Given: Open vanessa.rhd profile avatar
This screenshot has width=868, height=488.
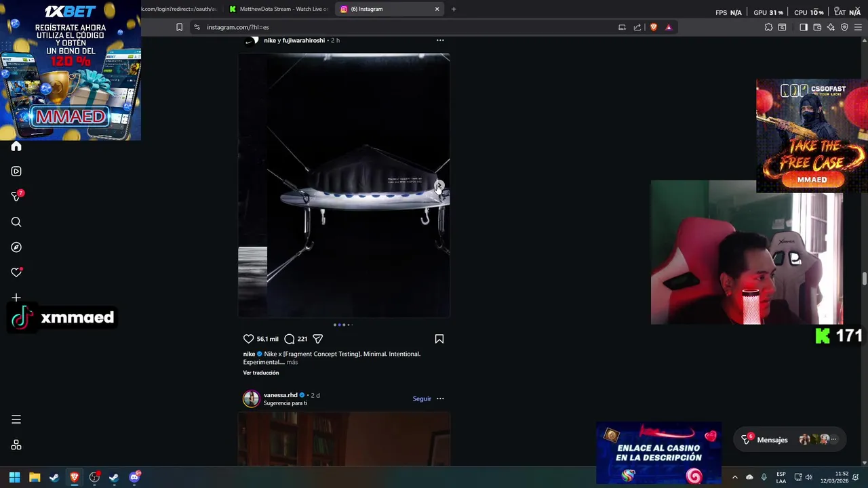Looking at the screenshot, I should pos(252,399).
